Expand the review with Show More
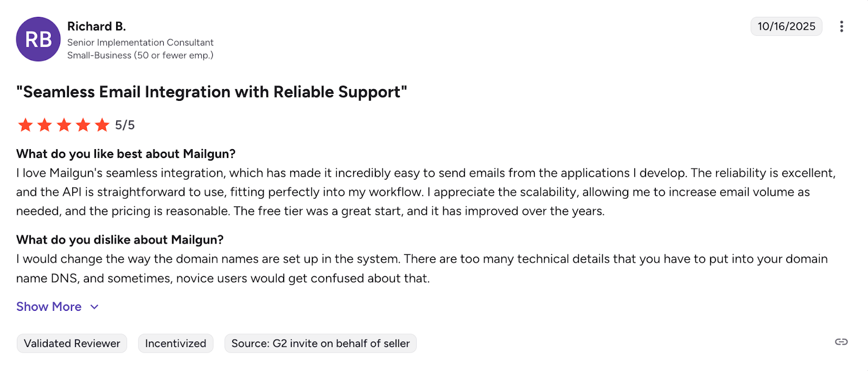This screenshot has width=868, height=371. point(49,307)
